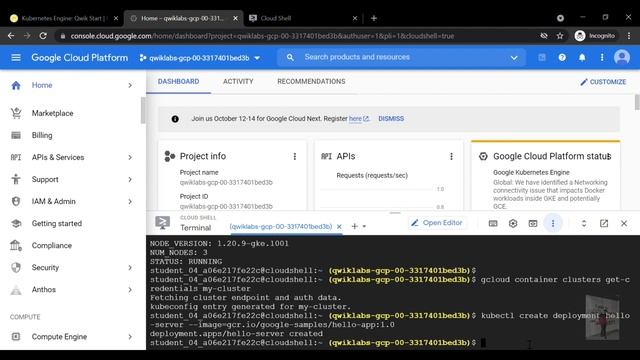The width and height of the screenshot is (640, 360).
Task: Click the IAM & Admin shield icon
Action: (x=16, y=201)
